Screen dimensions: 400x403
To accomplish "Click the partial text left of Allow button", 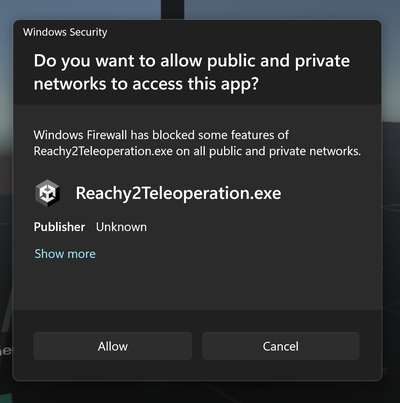I will [6, 350].
